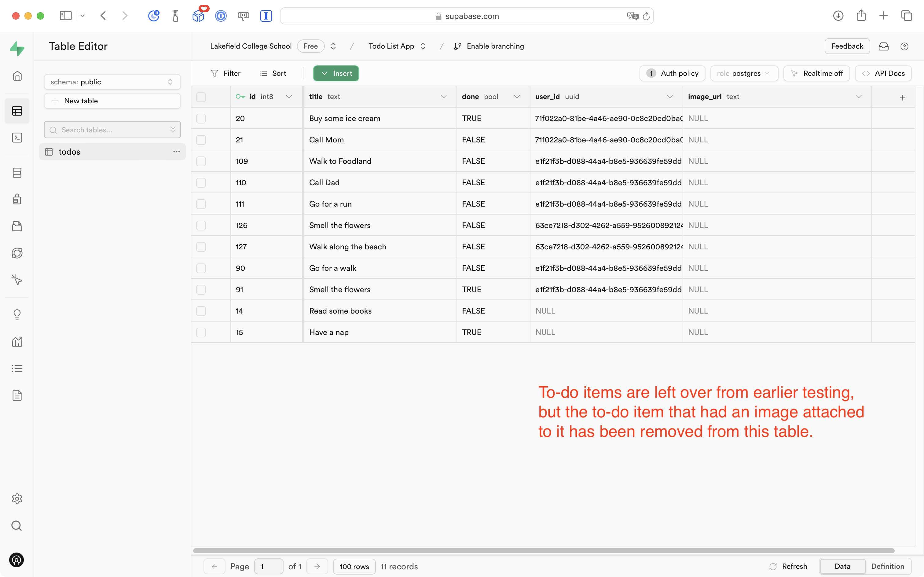924x577 pixels.
Task: Select the row checkbox for Call Mom
Action: [201, 140]
